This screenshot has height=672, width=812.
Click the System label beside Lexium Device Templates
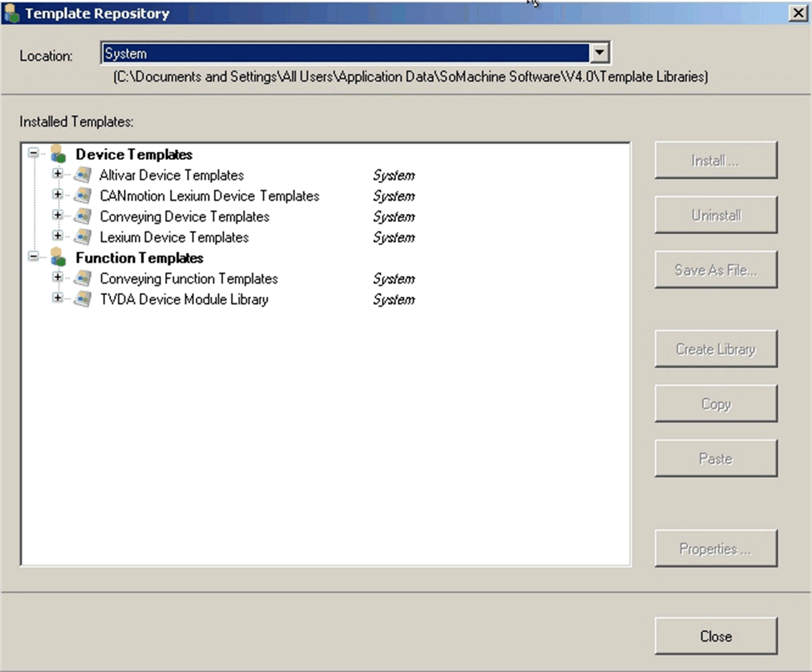(x=394, y=237)
